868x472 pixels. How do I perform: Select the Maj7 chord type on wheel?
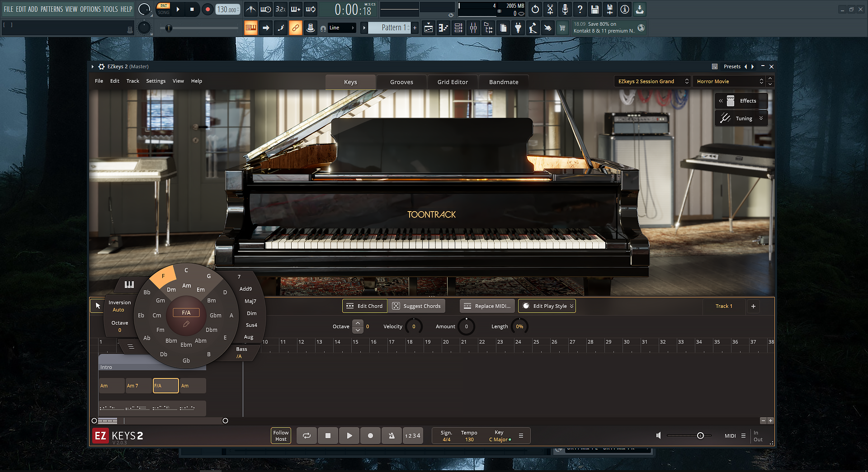tap(250, 301)
